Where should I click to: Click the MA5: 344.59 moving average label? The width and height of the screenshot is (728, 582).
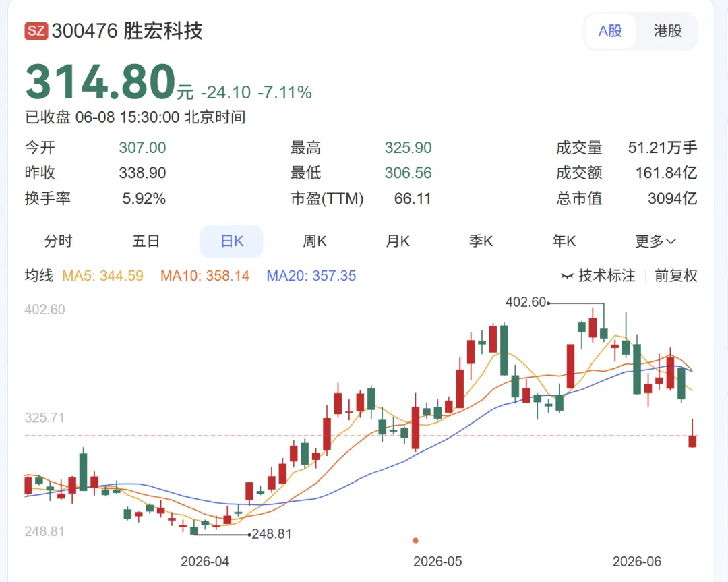pyautogui.click(x=102, y=275)
